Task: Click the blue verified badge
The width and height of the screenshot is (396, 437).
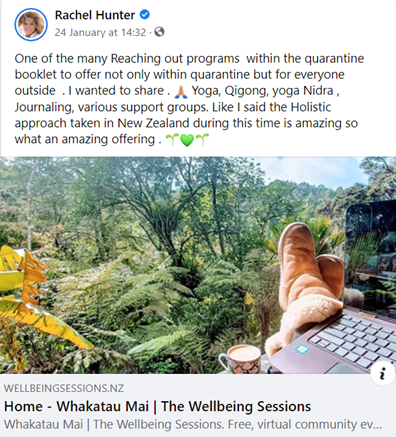Action: [x=145, y=15]
